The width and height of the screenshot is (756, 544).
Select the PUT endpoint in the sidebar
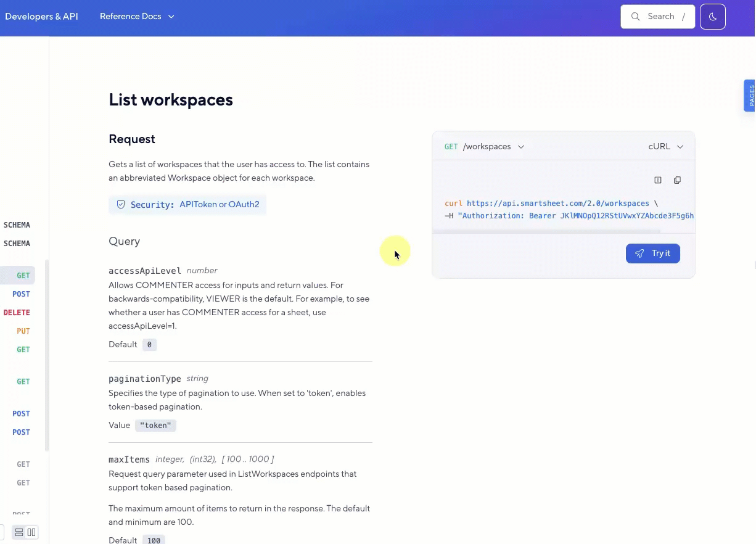23,331
